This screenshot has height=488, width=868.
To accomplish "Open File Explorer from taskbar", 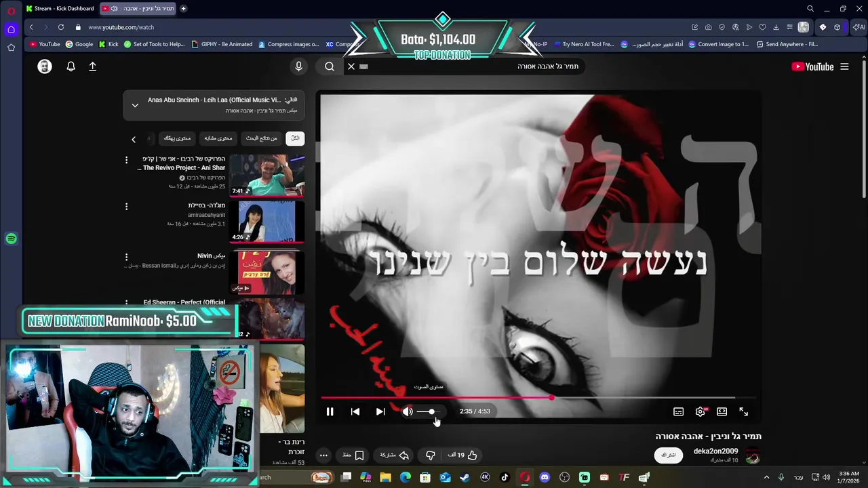I will (x=385, y=477).
